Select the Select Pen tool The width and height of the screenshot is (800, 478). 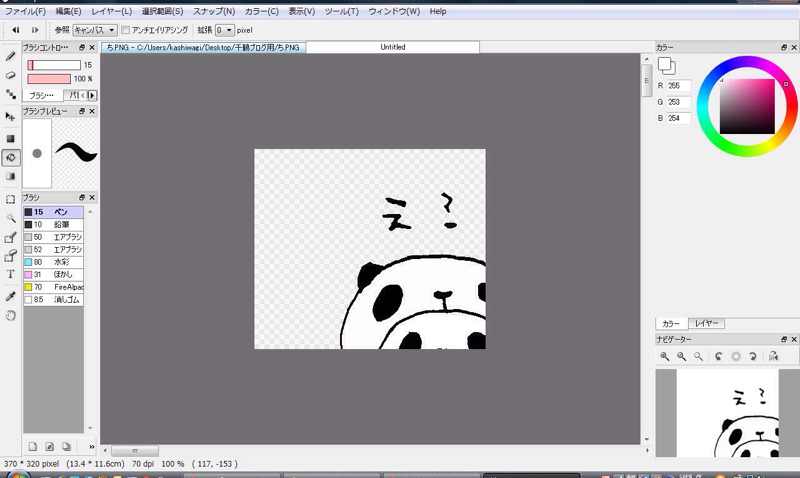pyautogui.click(x=10, y=237)
